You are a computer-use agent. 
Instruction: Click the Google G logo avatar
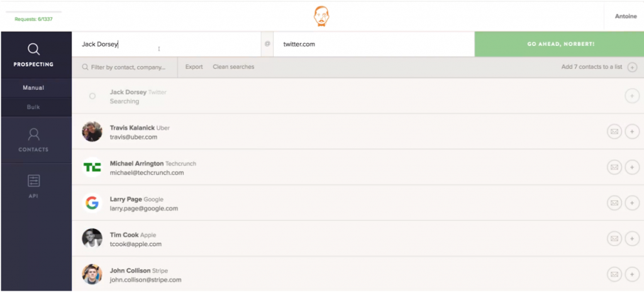pyautogui.click(x=92, y=203)
